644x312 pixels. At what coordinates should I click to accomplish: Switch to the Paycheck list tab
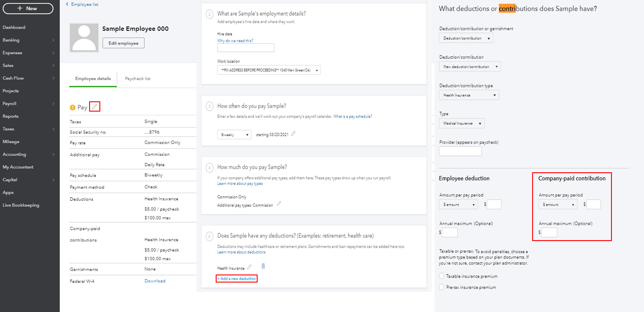click(x=138, y=79)
